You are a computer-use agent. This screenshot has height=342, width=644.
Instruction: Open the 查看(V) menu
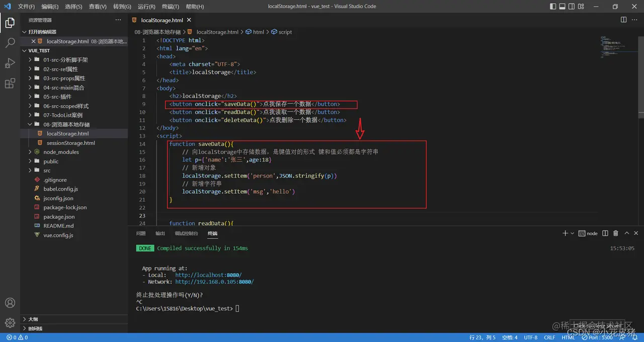98,7
